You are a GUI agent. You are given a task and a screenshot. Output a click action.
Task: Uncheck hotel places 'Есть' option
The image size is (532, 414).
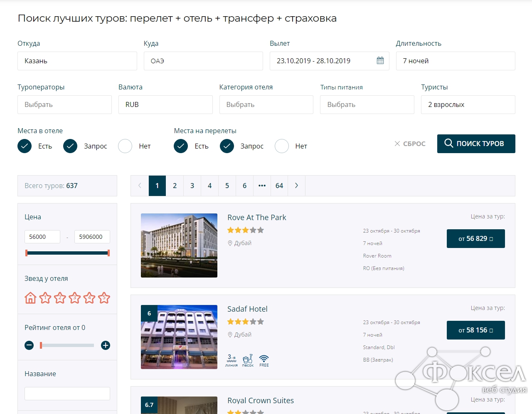25,146
